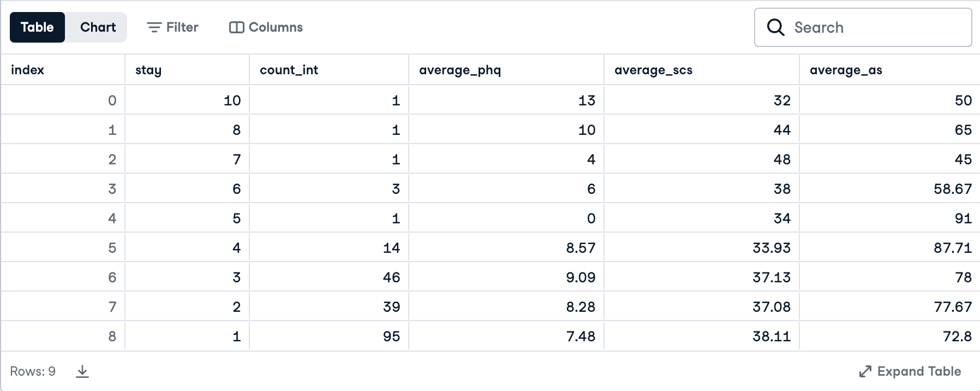Viewport: 980px width, 391px height.
Task: Open the Filter options
Action: [x=172, y=27]
